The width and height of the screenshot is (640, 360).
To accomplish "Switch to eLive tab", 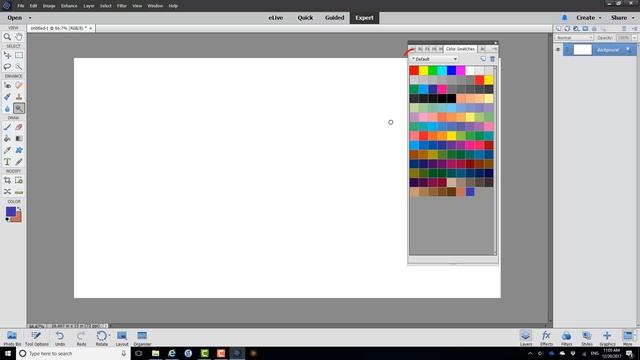I will (x=276, y=18).
